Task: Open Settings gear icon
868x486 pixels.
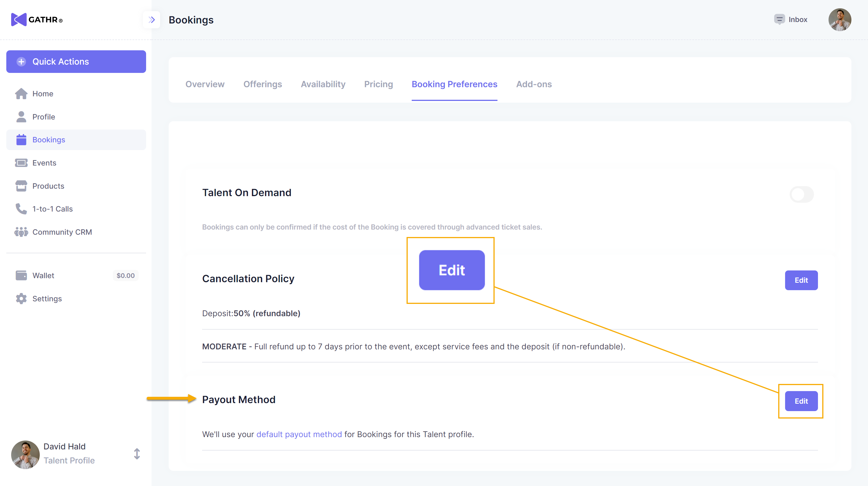Action: pos(21,299)
